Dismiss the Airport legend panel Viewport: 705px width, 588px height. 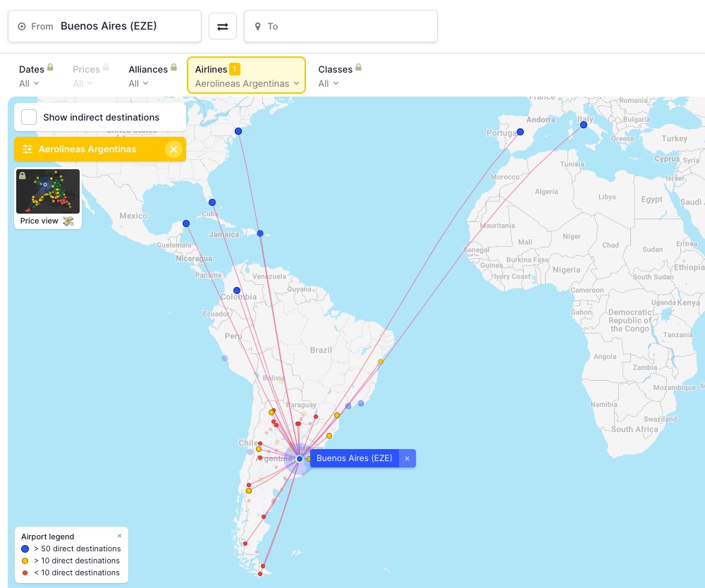[x=119, y=536]
